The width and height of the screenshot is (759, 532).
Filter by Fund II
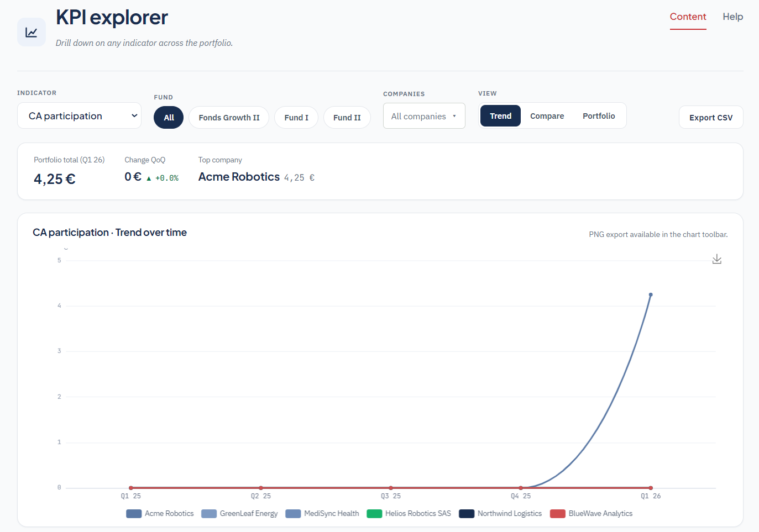tap(347, 118)
